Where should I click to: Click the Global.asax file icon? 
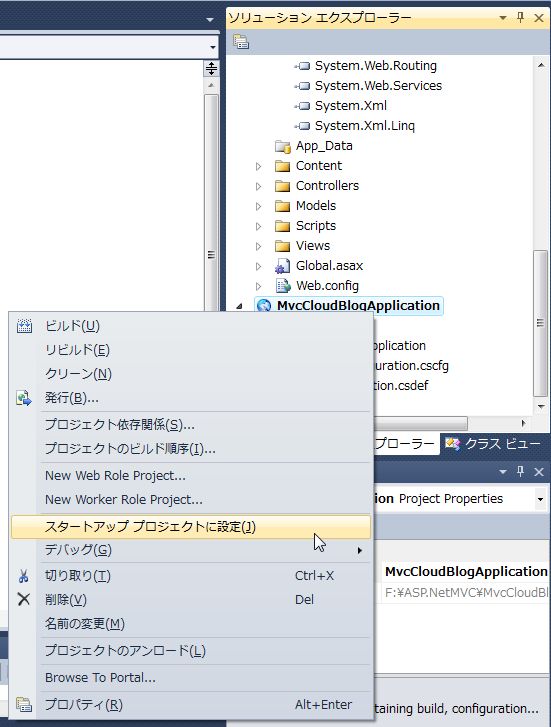(x=282, y=266)
